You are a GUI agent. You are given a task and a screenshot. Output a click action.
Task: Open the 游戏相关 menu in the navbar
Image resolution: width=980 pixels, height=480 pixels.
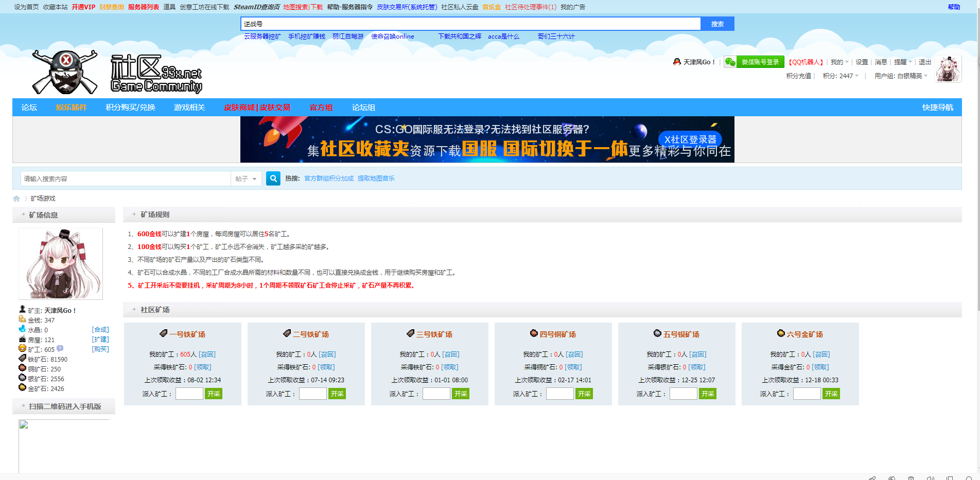(x=189, y=108)
